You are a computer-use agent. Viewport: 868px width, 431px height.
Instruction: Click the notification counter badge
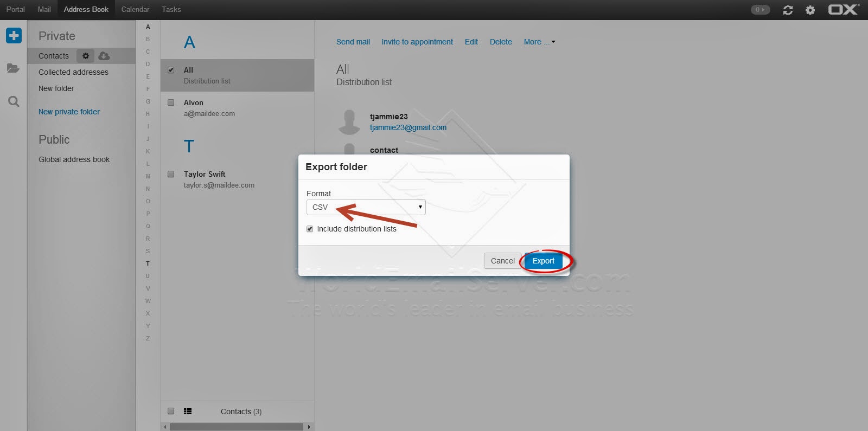760,10
